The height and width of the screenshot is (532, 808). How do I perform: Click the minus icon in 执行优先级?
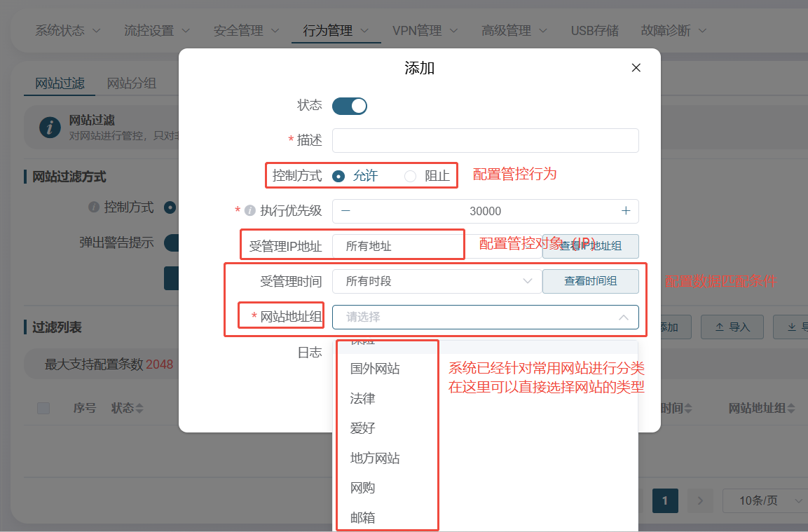(345, 211)
